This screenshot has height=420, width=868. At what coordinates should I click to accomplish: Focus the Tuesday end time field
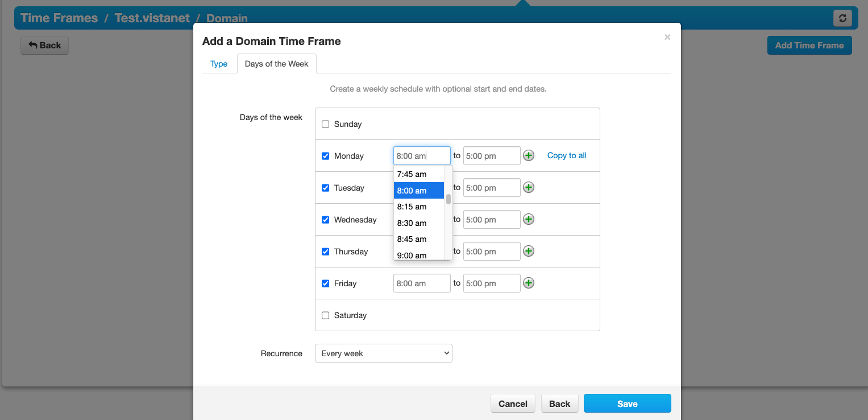coord(492,188)
